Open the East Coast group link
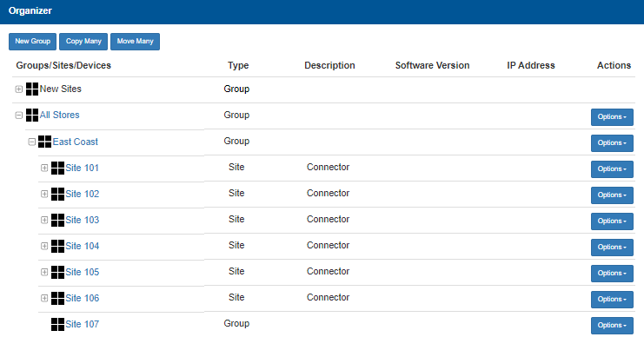This screenshot has width=644, height=337. 75,142
